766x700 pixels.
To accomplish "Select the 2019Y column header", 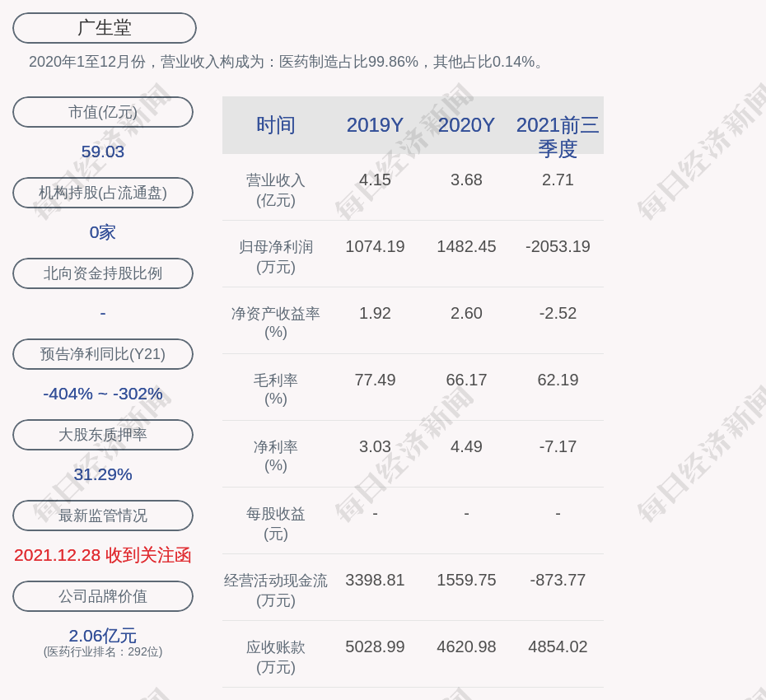I will 375,125.
